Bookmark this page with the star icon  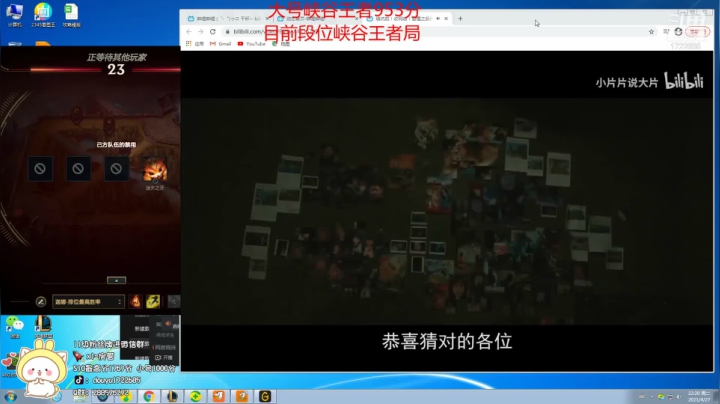(x=651, y=32)
